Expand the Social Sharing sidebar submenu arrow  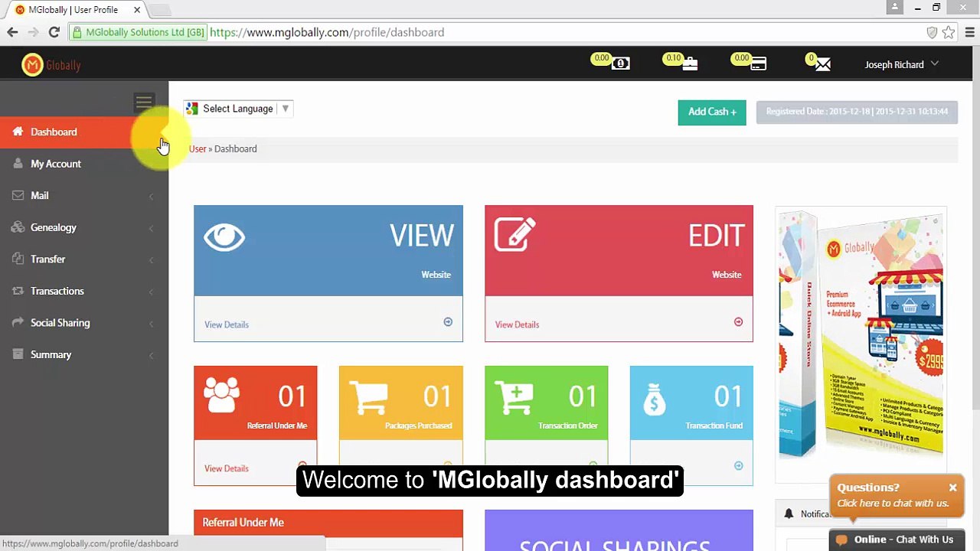click(151, 324)
